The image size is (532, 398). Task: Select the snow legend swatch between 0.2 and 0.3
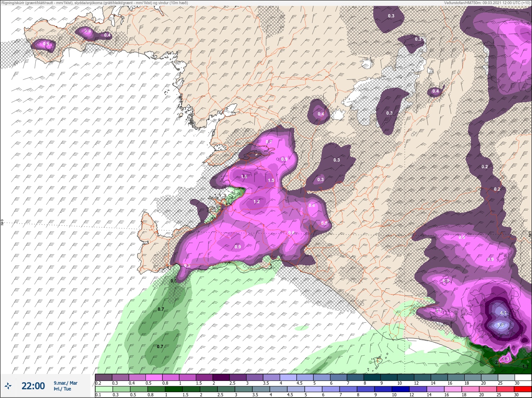(103, 378)
